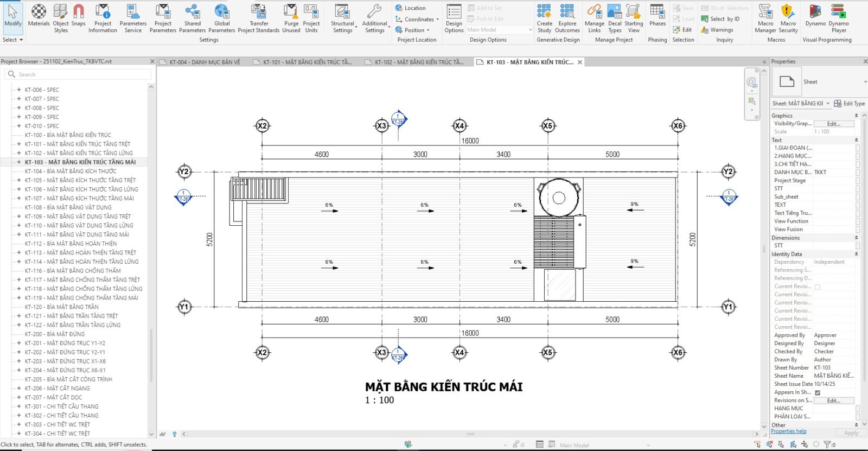Open the Macro Manager

[765, 18]
